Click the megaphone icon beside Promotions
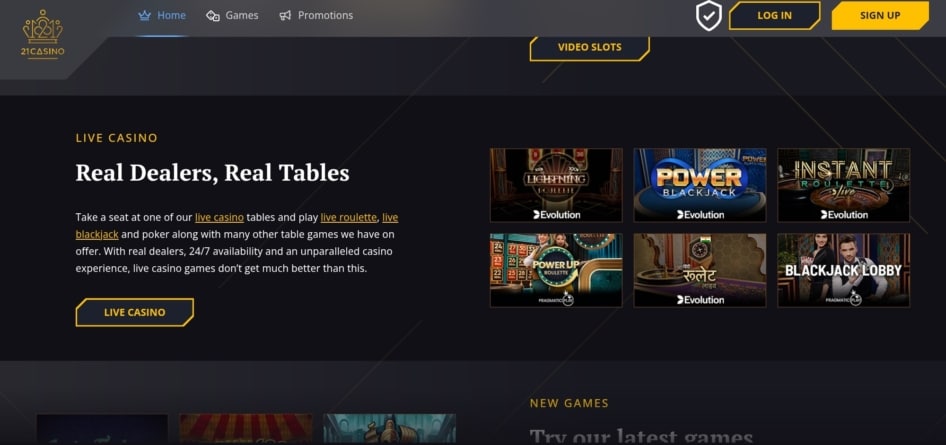946x445 pixels. [x=285, y=16]
